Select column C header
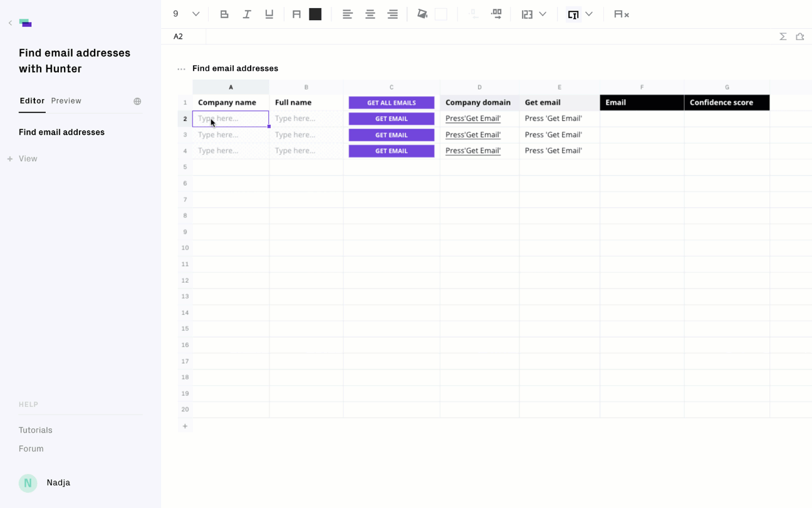This screenshot has width=812, height=508. click(x=392, y=87)
